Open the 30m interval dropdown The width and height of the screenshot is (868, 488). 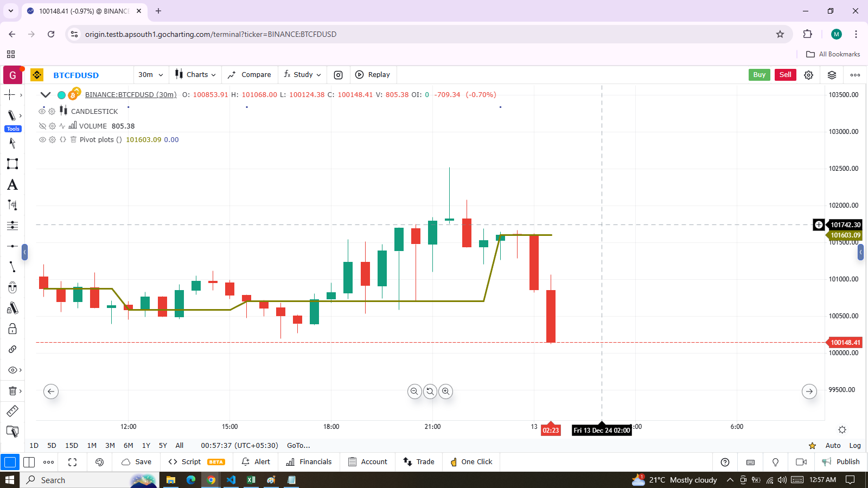coord(150,75)
